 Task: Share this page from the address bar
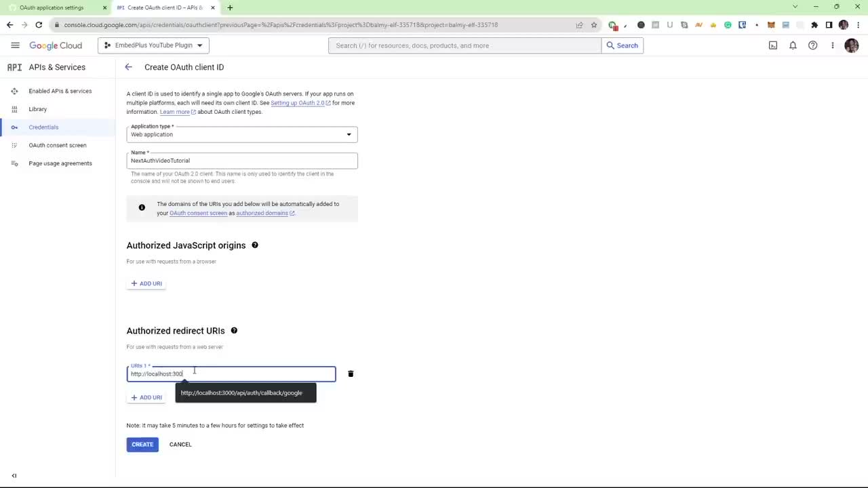tap(579, 25)
